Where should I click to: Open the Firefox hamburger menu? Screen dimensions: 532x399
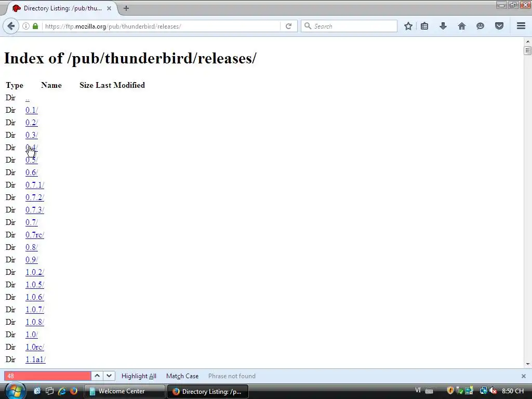click(521, 26)
